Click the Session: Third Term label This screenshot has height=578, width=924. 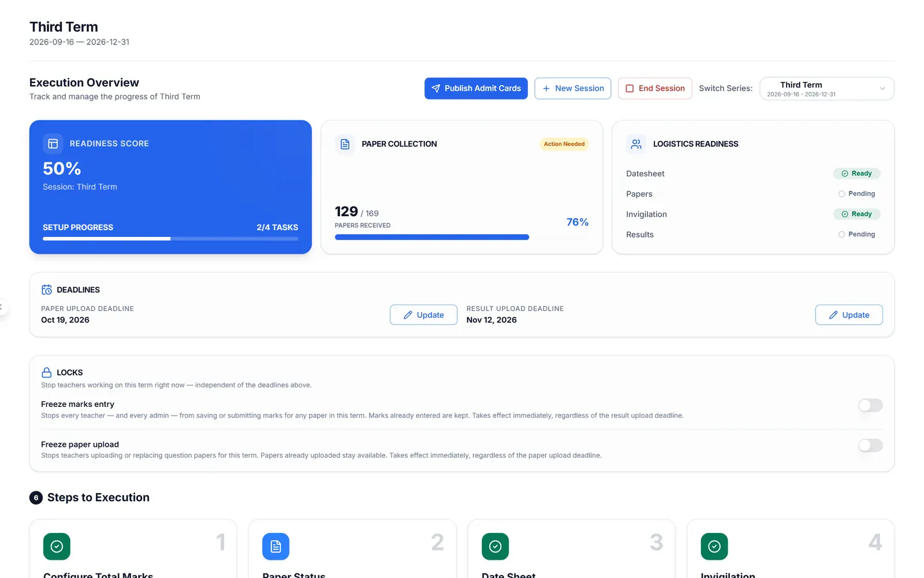80,187
